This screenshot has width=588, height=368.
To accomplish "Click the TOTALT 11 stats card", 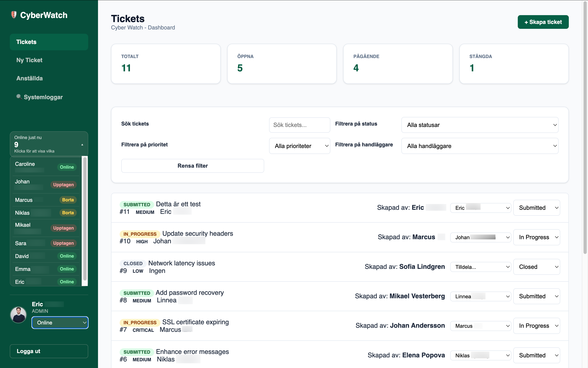I will click(x=166, y=64).
